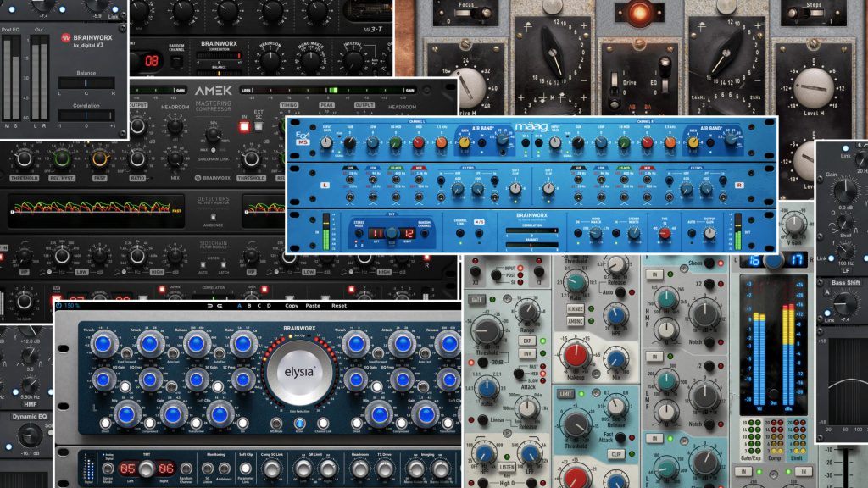Click the HMF Notch button

709,342
